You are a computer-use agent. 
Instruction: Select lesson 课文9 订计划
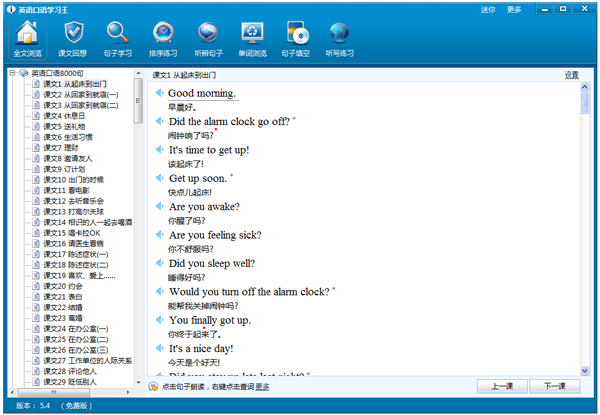tap(64, 169)
